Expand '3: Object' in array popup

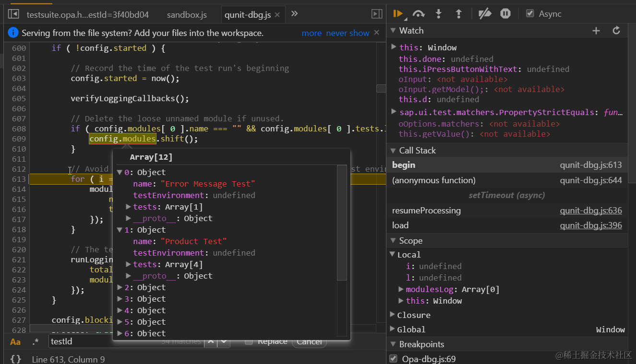(x=120, y=299)
